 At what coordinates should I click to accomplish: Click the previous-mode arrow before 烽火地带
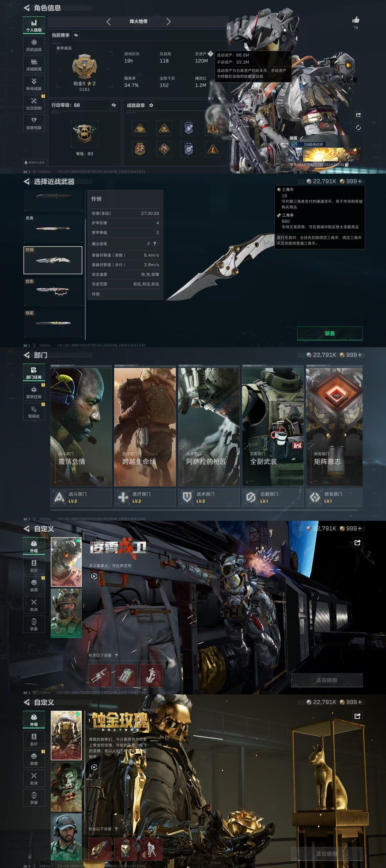108,22
